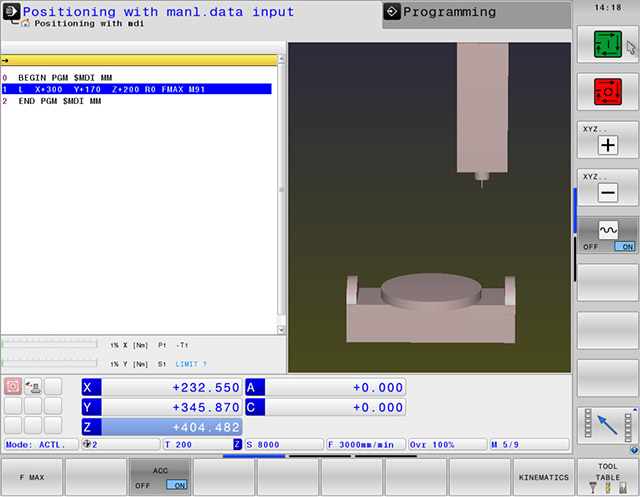The height and width of the screenshot is (497, 640).
Task: Click the 'Mode: ACTL.' display field
Action: pyautogui.click(x=41, y=444)
